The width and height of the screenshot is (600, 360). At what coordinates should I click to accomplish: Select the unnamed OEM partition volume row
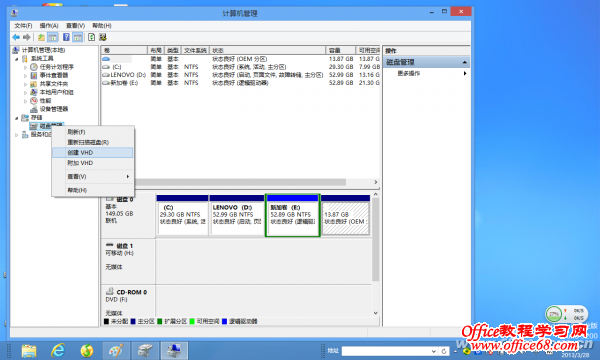click(x=241, y=59)
